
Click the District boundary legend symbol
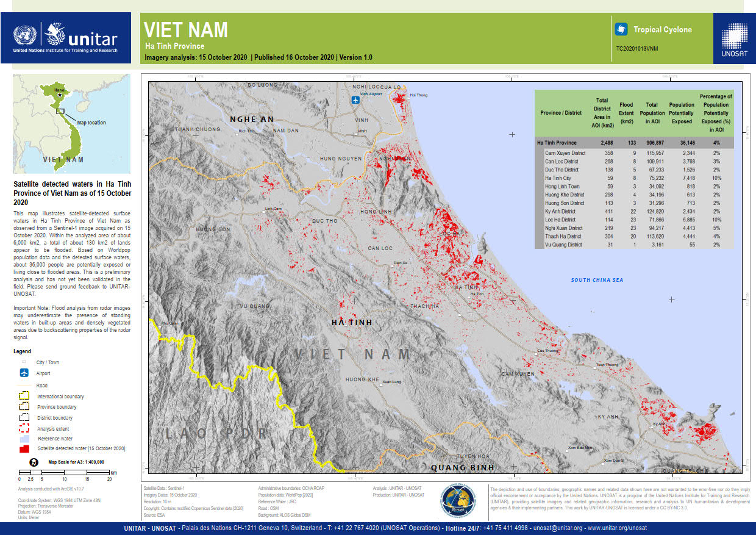(x=24, y=418)
